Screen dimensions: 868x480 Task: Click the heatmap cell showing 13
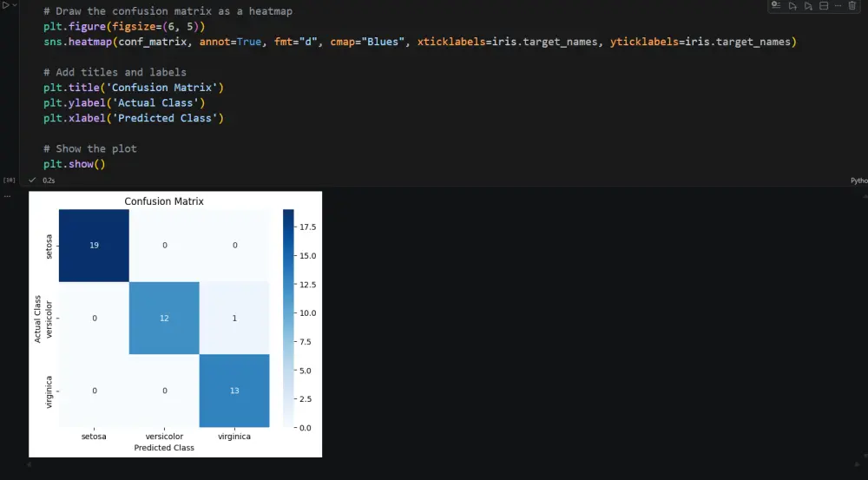point(234,391)
